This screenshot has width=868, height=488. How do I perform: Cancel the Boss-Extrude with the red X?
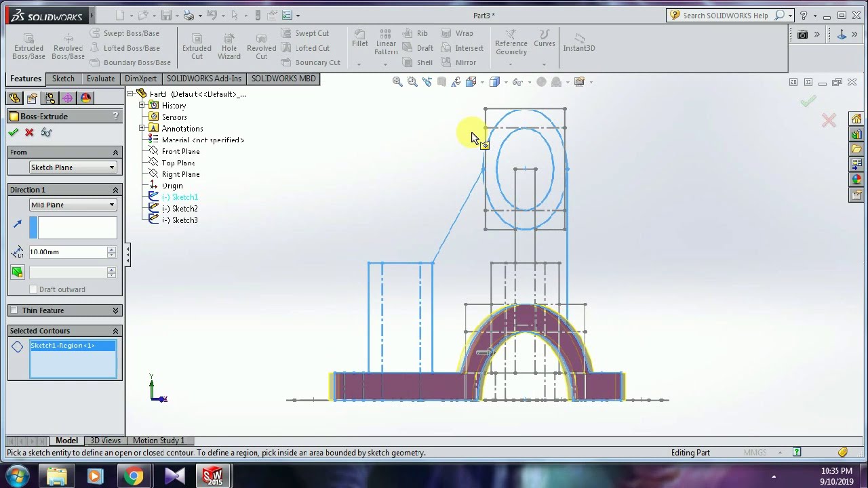point(29,132)
